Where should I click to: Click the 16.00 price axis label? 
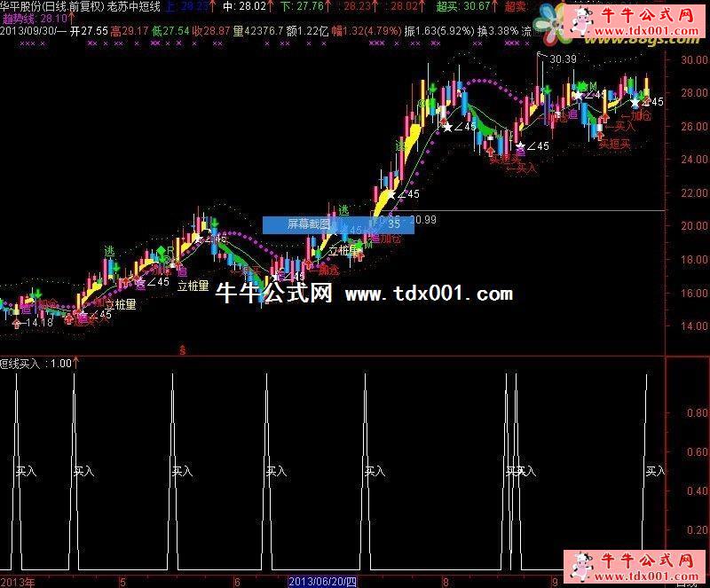694,293
